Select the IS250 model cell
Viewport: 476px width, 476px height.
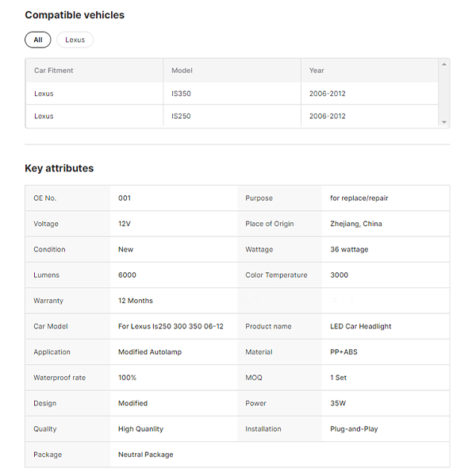tap(181, 116)
